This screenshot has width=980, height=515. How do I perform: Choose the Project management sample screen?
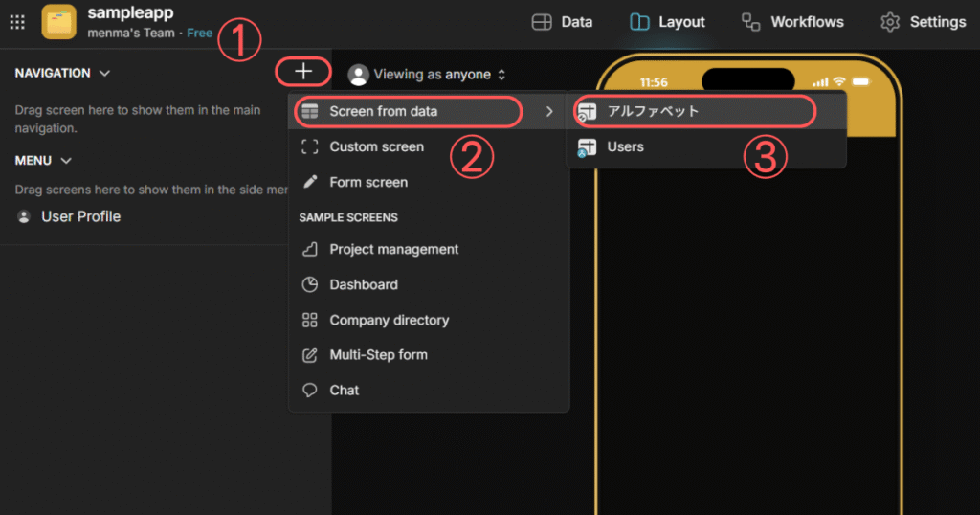coord(428,249)
